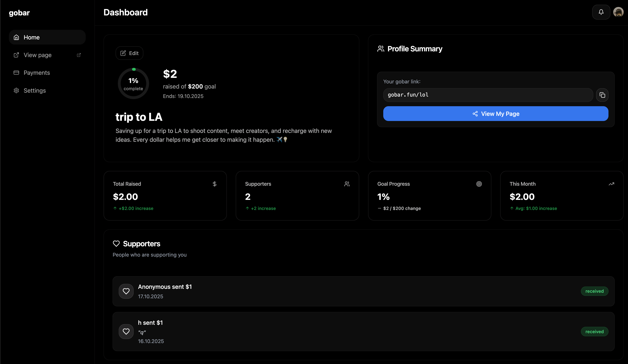Click the gobar logo text
Viewport: 628px width, 364px height.
[19, 13]
